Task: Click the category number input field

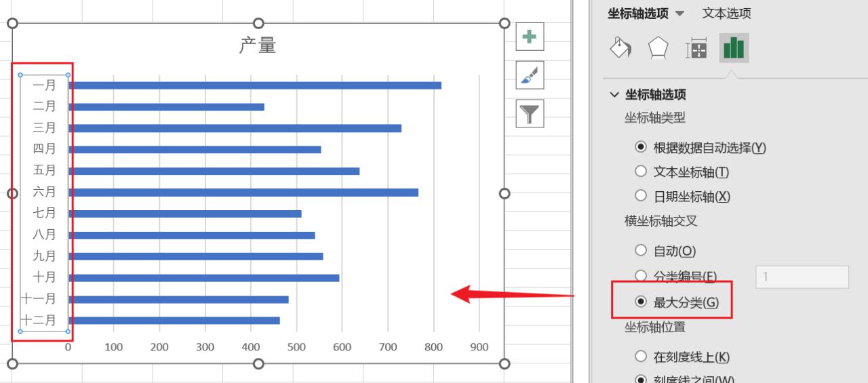Action: [802, 277]
